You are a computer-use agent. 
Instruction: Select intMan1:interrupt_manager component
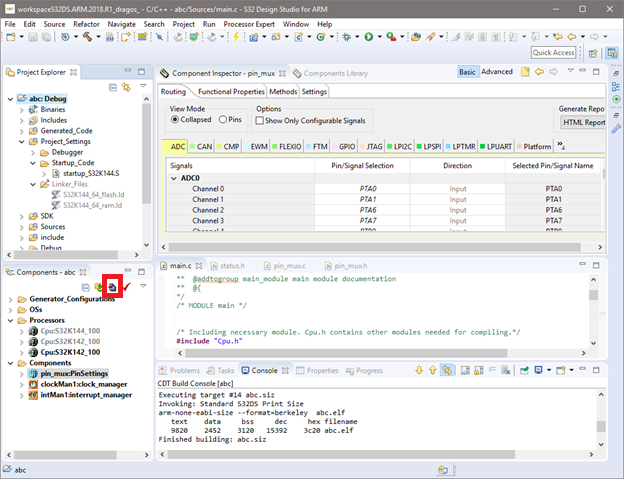86,395
